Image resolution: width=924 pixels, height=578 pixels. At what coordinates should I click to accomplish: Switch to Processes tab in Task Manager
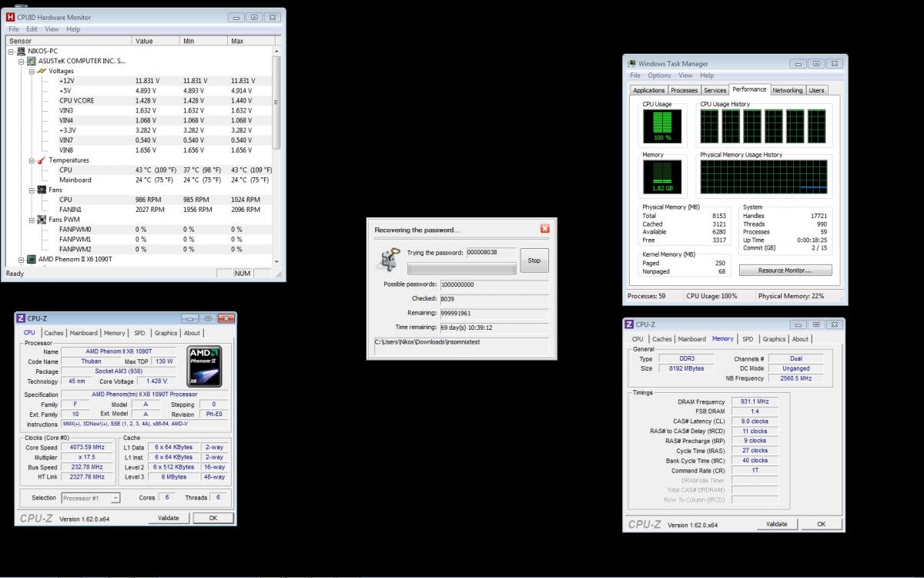point(684,90)
